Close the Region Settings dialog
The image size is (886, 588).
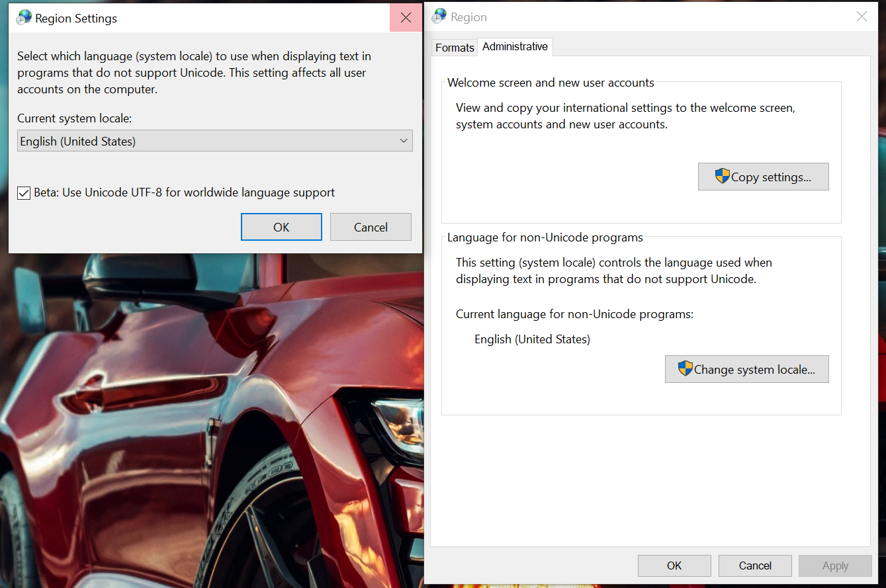406,18
